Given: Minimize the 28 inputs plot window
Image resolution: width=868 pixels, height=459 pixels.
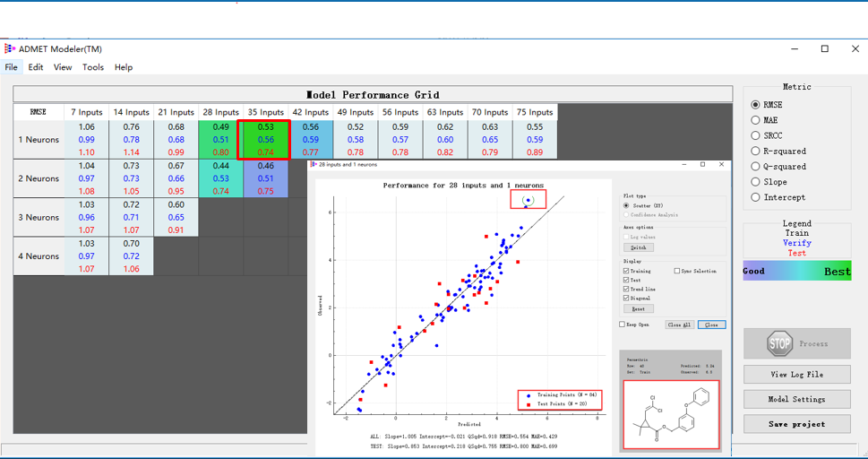Looking at the screenshot, I should click(684, 165).
